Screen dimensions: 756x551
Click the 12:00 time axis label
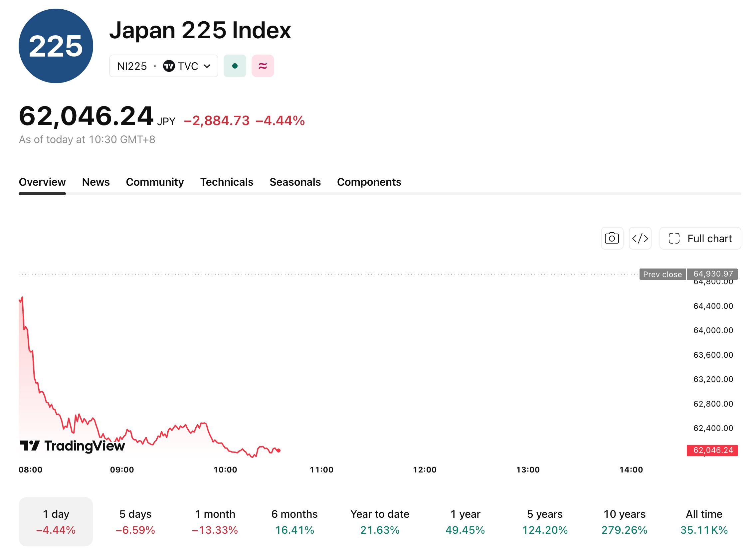pos(425,470)
